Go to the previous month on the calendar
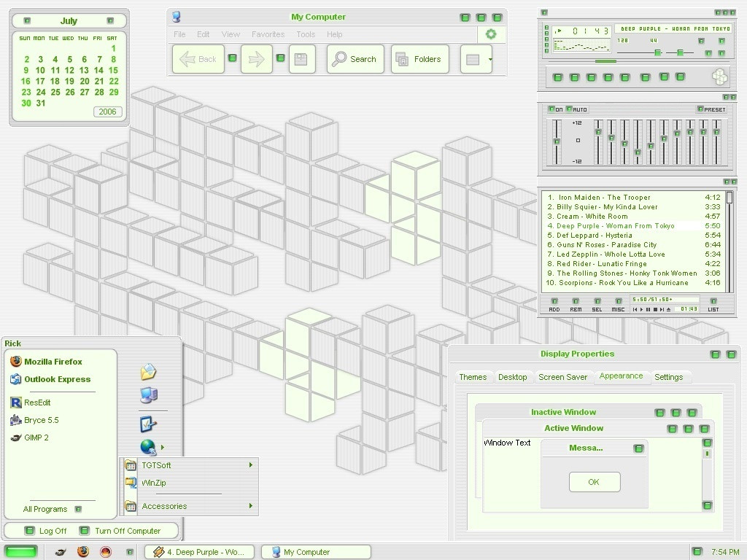This screenshot has height=560, width=747. pos(27,20)
